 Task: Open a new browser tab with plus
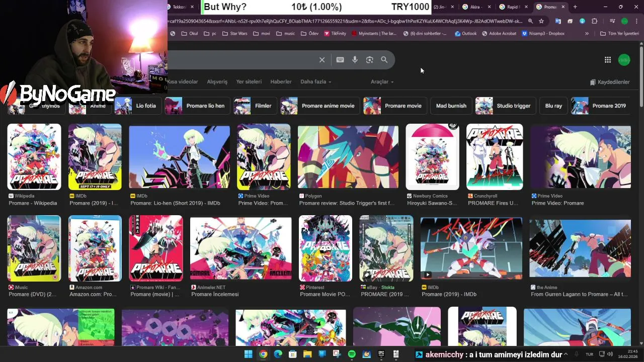pyautogui.click(x=575, y=7)
